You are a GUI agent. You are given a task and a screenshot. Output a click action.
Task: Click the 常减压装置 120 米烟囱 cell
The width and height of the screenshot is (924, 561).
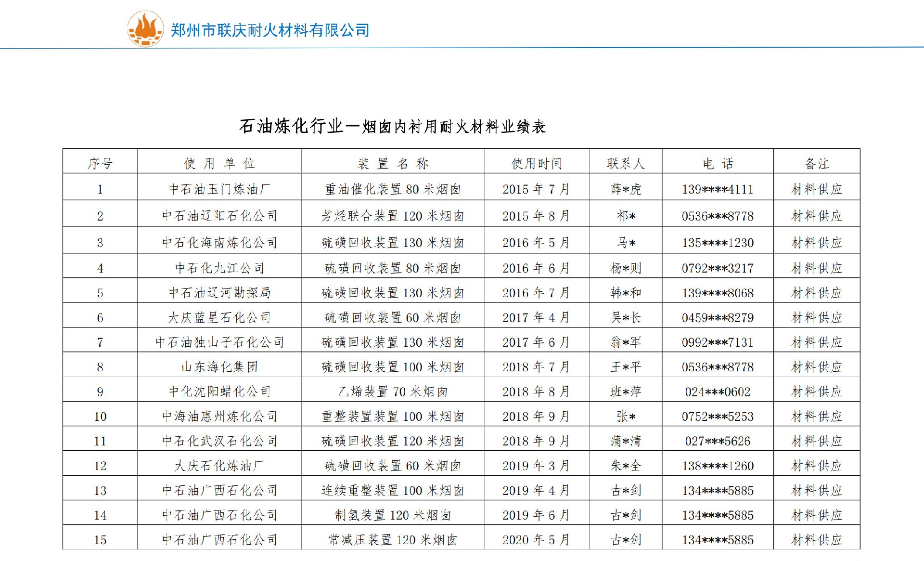click(393, 540)
